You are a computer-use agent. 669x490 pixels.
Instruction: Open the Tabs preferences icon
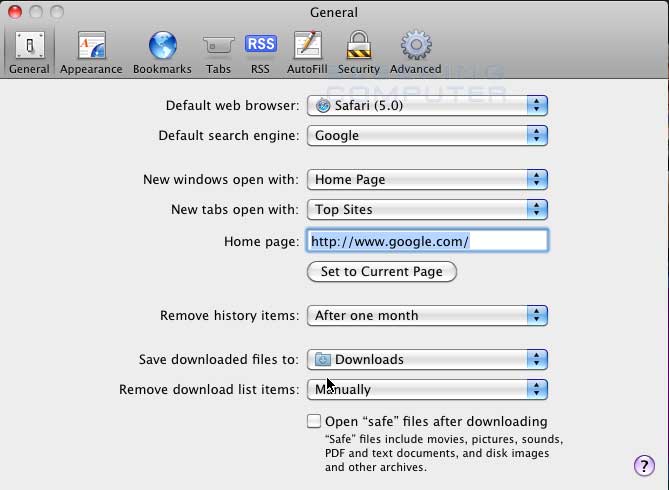(218, 45)
